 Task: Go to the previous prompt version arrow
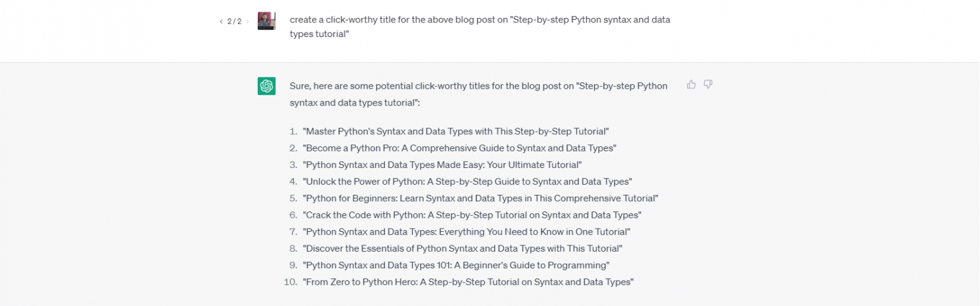tap(221, 22)
